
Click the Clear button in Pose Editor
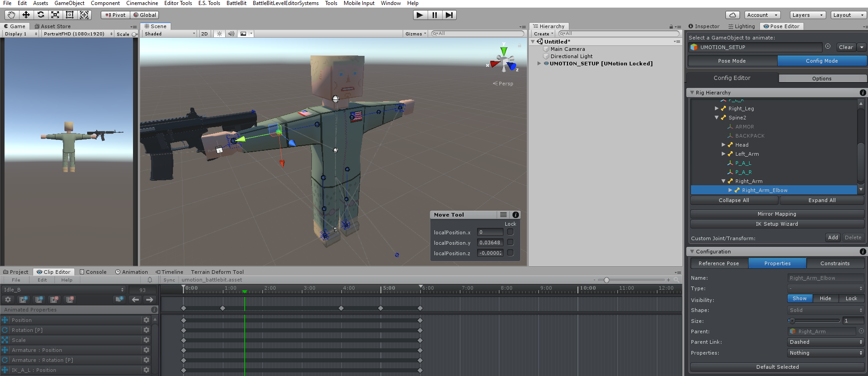pos(846,47)
